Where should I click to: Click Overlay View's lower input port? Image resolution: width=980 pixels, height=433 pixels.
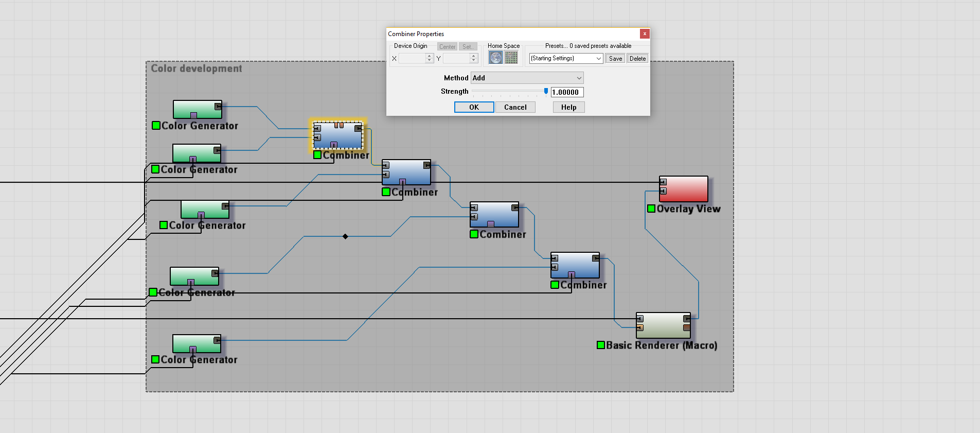click(x=663, y=191)
